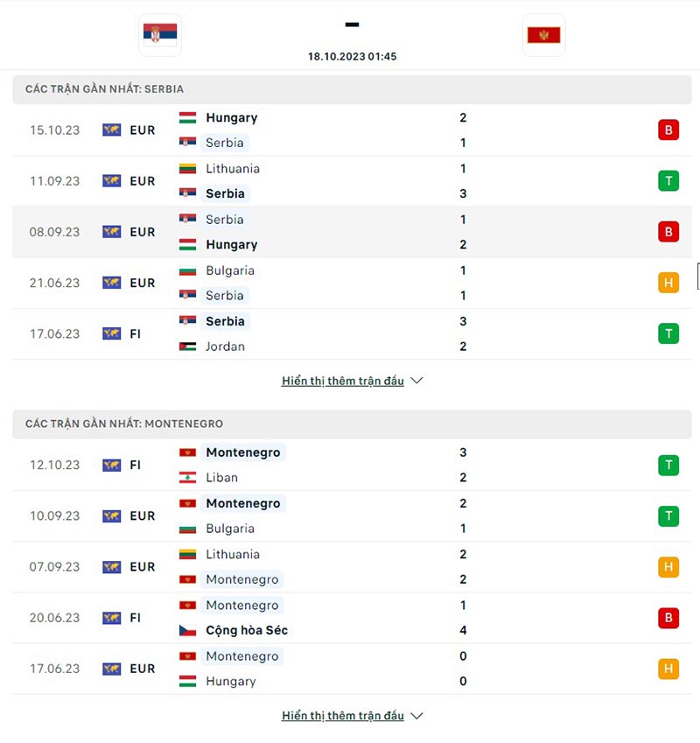This screenshot has height=743, width=700.
Task: Click the Liban flag in Montenegro's 12.10.23 match
Action: point(186,477)
